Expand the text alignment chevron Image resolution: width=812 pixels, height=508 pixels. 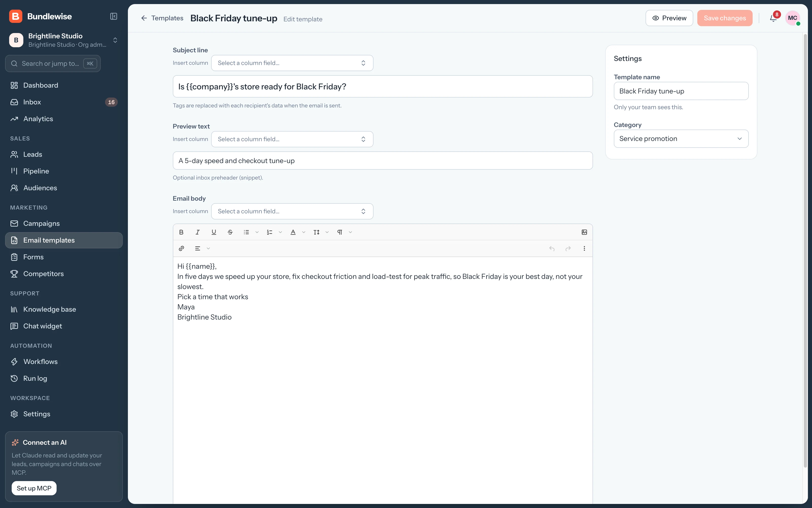208,248
